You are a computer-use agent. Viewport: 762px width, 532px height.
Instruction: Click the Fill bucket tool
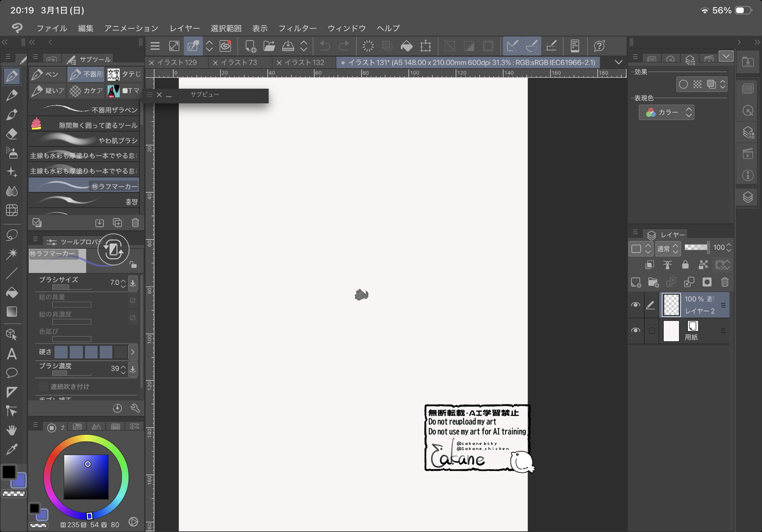pyautogui.click(x=12, y=292)
